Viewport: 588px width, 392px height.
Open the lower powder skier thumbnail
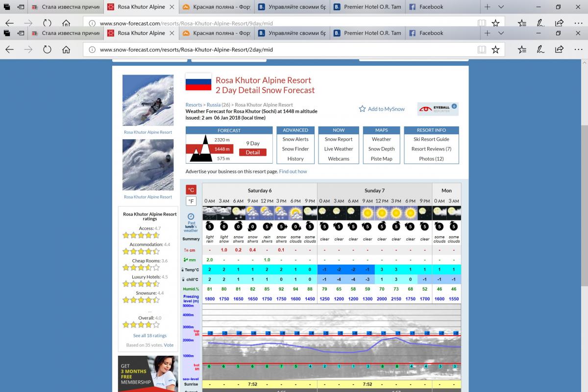148,165
